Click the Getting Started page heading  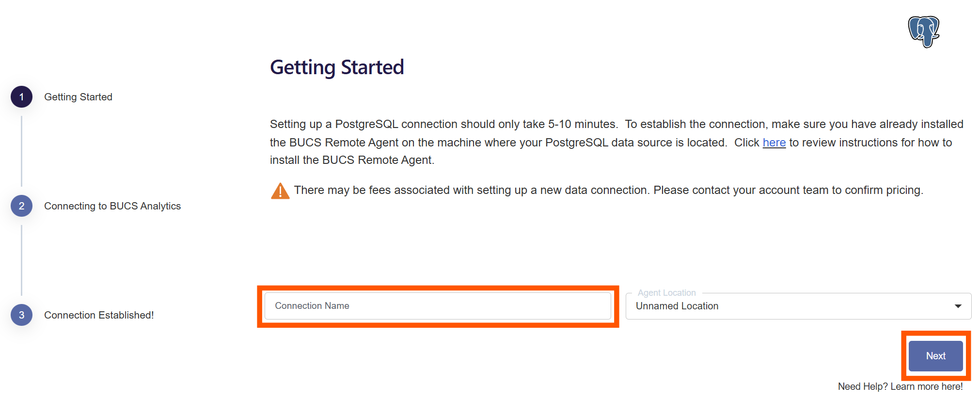click(337, 67)
